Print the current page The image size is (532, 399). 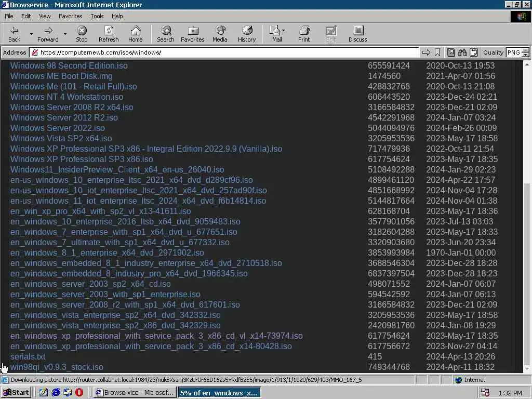point(304,34)
